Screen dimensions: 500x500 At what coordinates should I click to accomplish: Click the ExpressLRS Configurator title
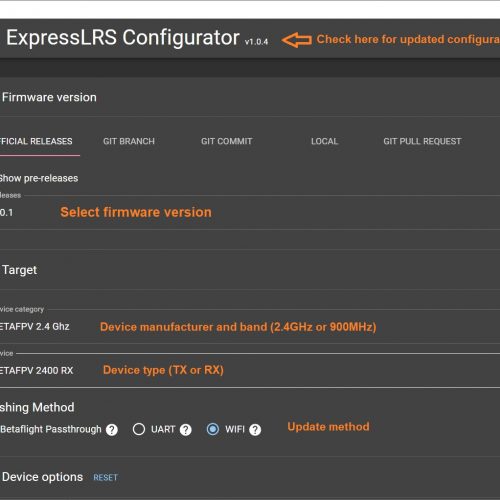[123, 37]
